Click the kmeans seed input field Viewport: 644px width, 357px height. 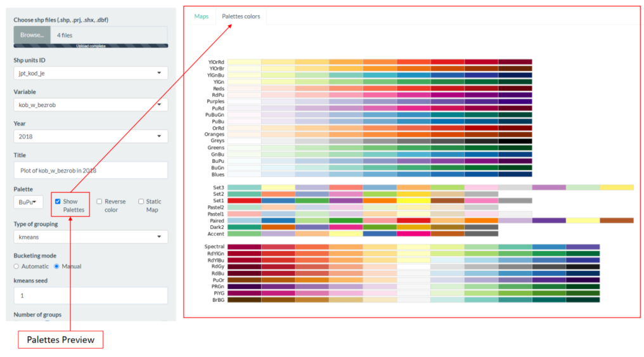(x=91, y=295)
